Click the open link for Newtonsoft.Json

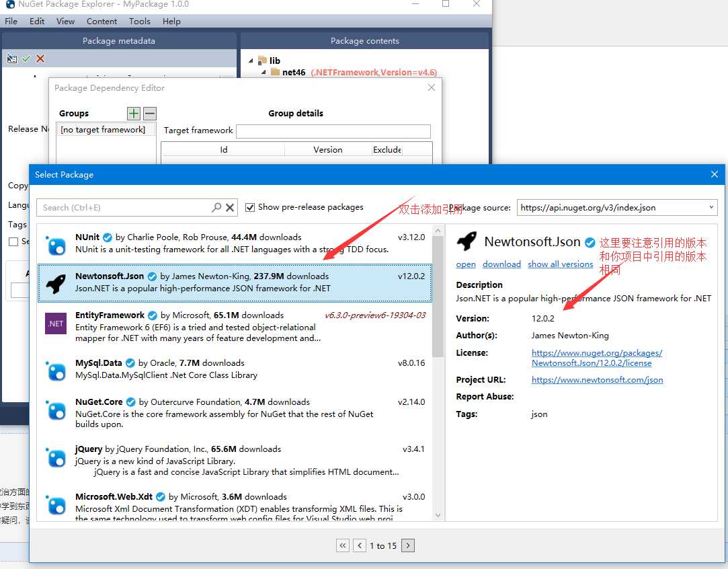466,264
